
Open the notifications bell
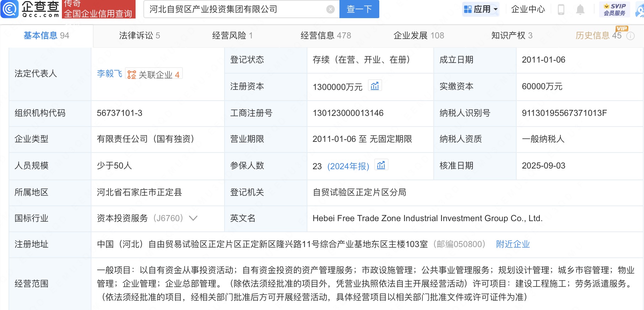tap(580, 9)
